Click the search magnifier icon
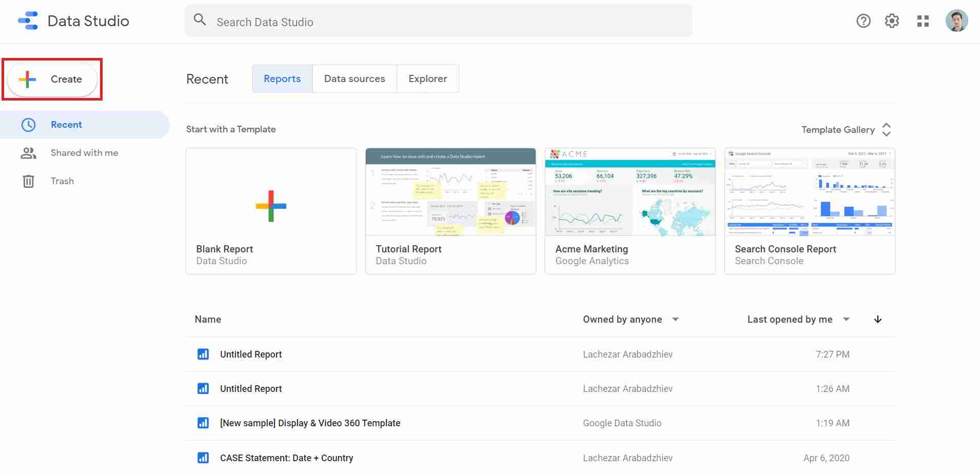Image resolution: width=980 pixels, height=474 pixels. point(200,20)
